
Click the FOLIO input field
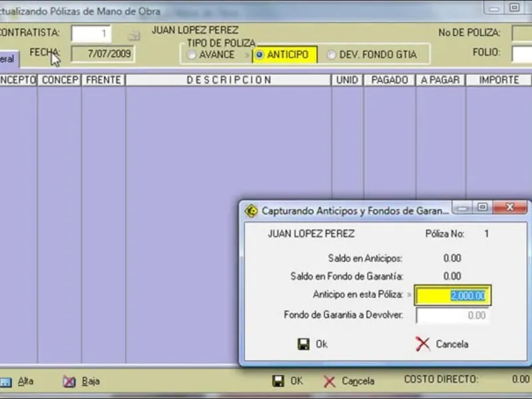point(522,54)
